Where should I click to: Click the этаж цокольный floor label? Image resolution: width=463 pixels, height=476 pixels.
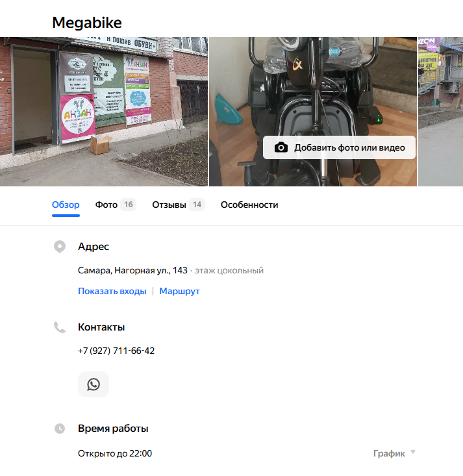(229, 271)
